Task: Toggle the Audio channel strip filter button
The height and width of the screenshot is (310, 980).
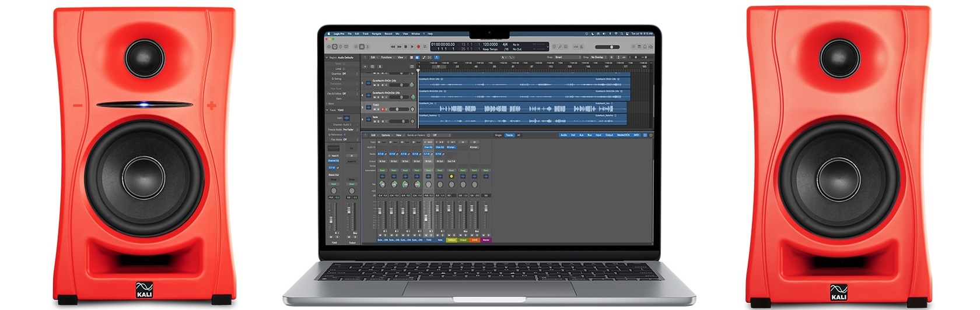Action: point(563,135)
